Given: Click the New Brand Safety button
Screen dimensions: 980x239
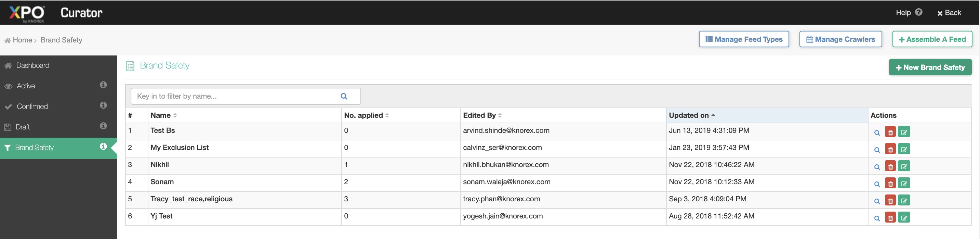Looking at the screenshot, I should coord(930,67).
